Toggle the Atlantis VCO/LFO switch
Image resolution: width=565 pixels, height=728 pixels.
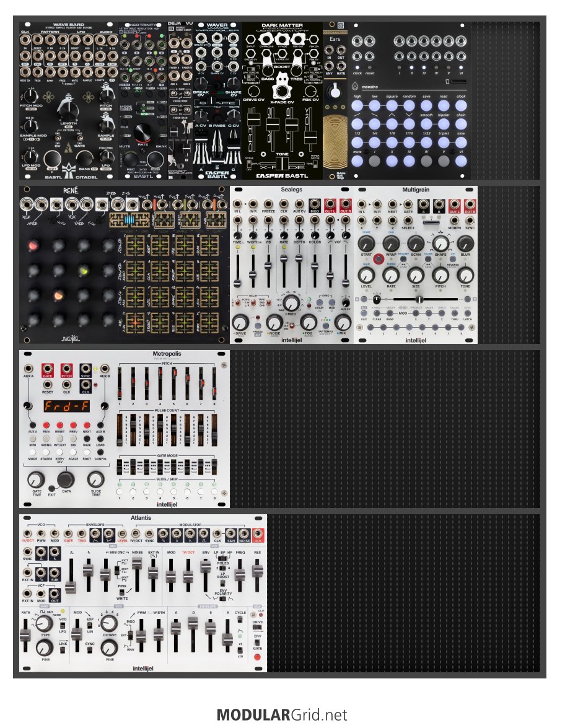coord(63,625)
